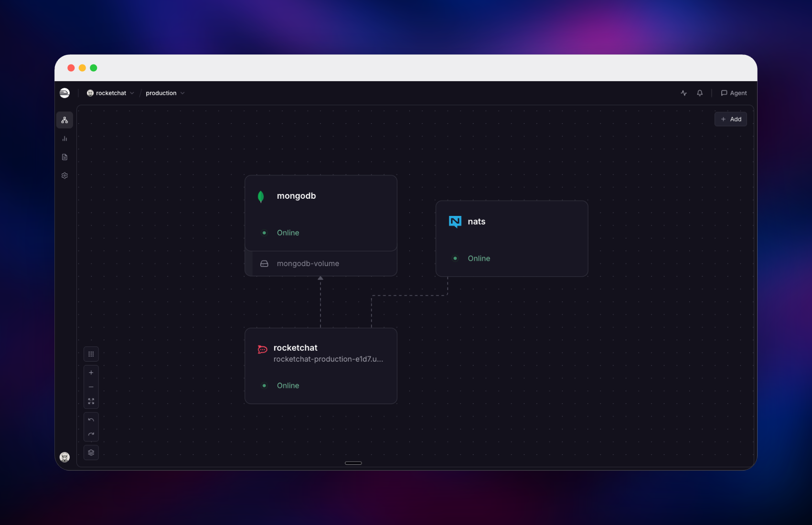
Task: Open the activity pulse icon in header
Action: [x=684, y=93]
